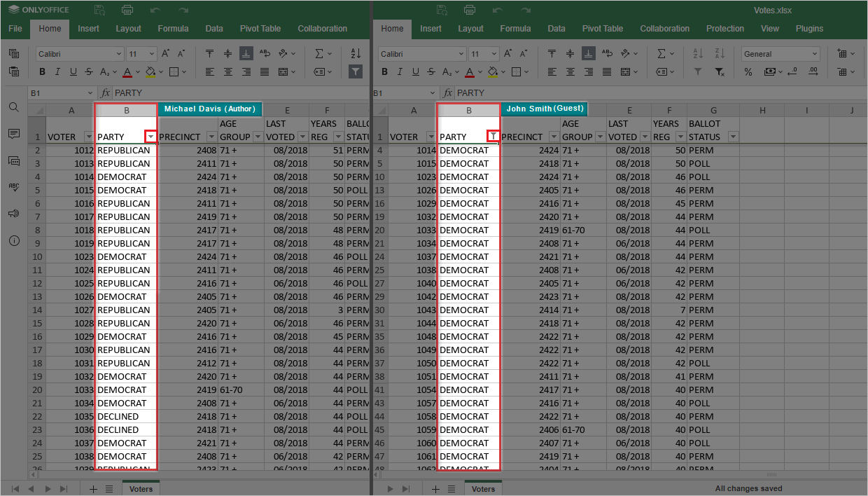The image size is (868, 496).
Task: Switch to the Pivot Table ribbon tab
Action: [x=260, y=28]
